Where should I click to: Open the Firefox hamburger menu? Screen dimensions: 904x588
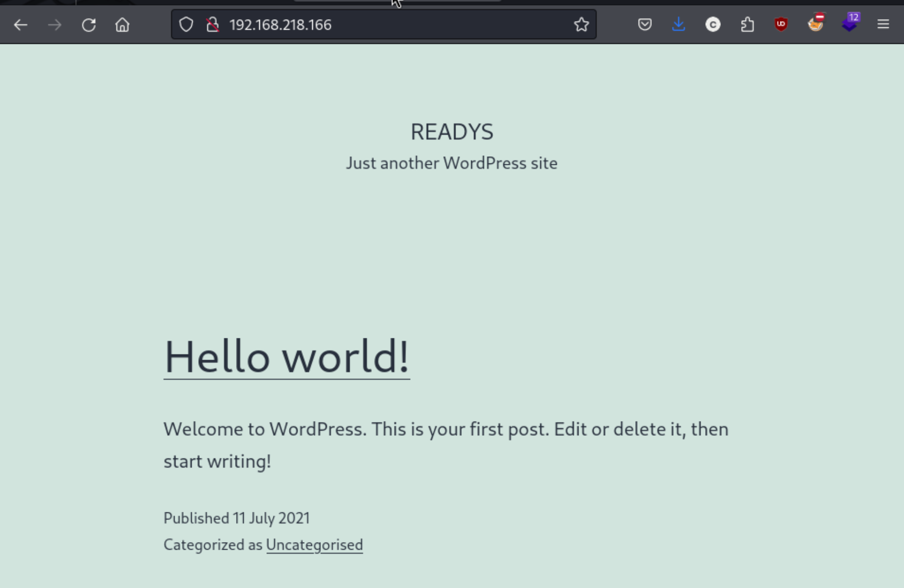(883, 24)
